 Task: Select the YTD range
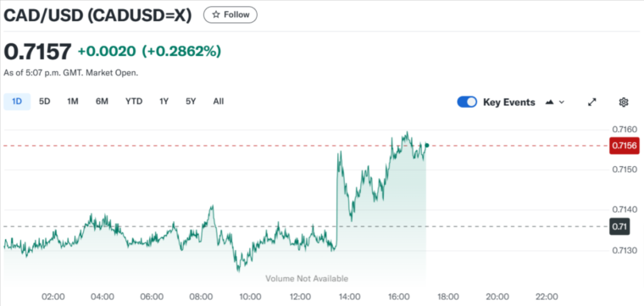click(x=134, y=102)
